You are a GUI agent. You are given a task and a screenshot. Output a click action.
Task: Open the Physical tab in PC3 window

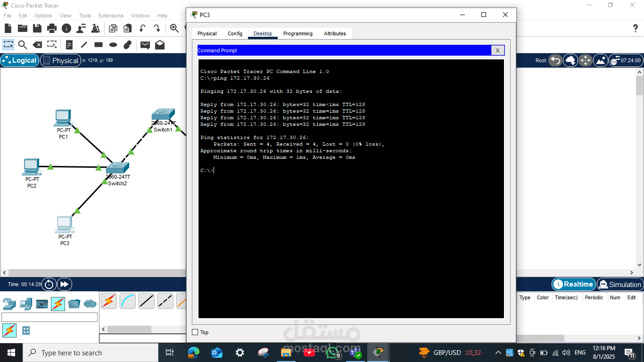tap(207, 33)
